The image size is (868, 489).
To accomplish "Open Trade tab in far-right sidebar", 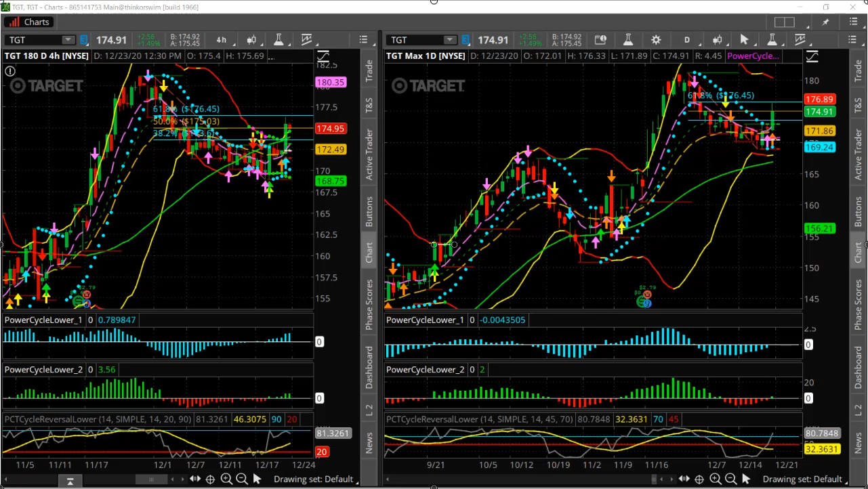I will (859, 71).
